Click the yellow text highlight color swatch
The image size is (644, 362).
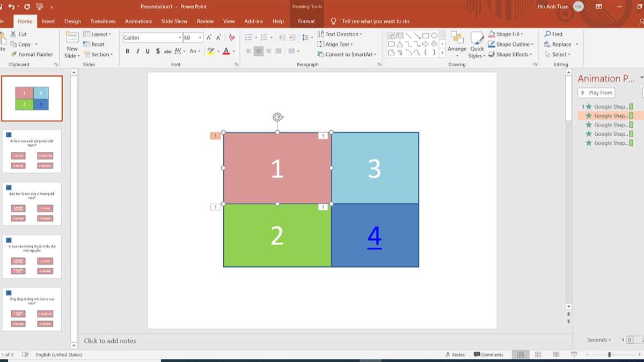tap(210, 51)
